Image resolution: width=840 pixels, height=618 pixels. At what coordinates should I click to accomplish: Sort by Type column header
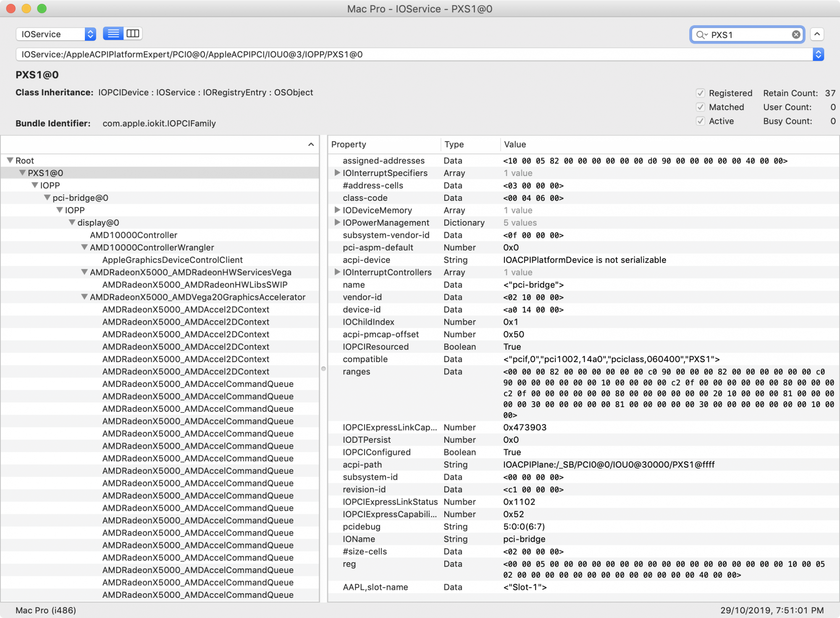tap(470, 145)
